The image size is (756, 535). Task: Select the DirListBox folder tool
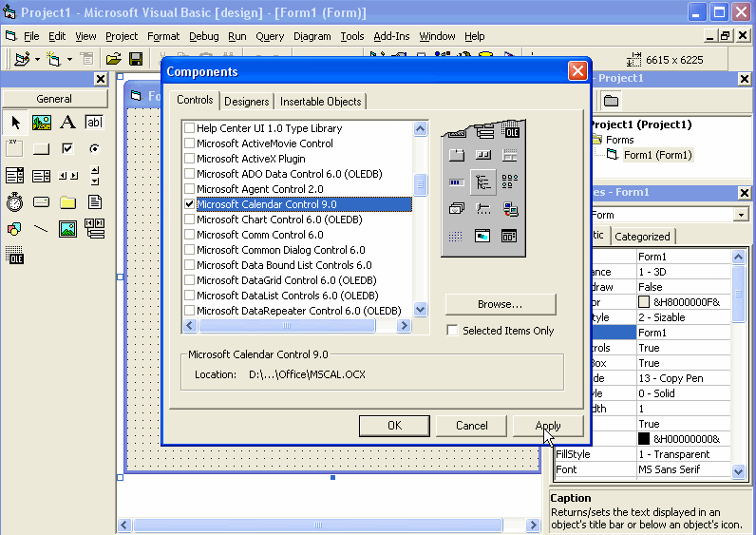pos(68,202)
